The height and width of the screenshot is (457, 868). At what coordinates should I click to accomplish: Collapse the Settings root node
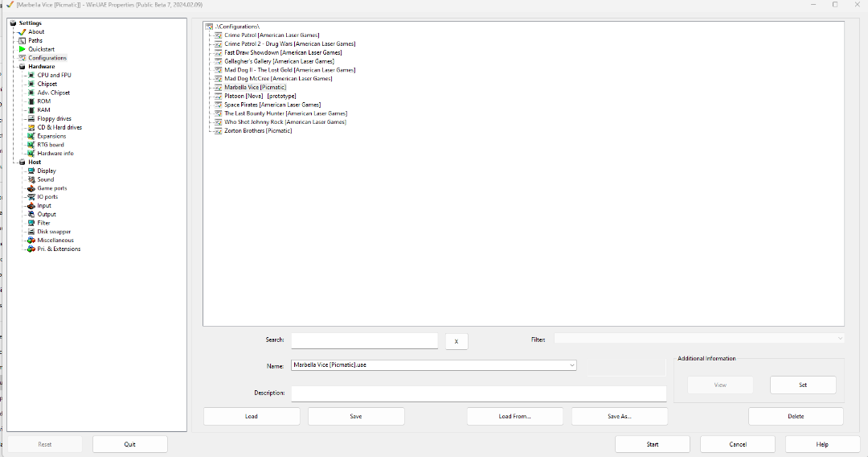click(x=14, y=23)
